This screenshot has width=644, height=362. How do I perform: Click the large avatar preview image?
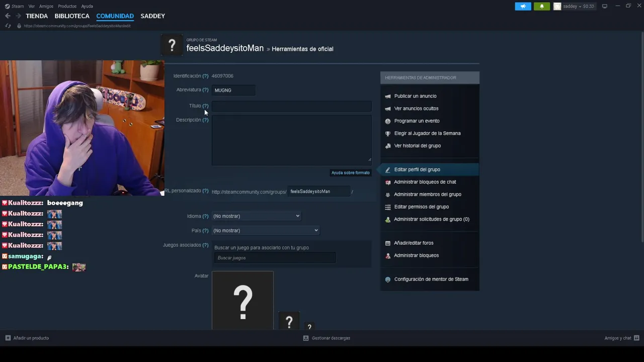243,301
